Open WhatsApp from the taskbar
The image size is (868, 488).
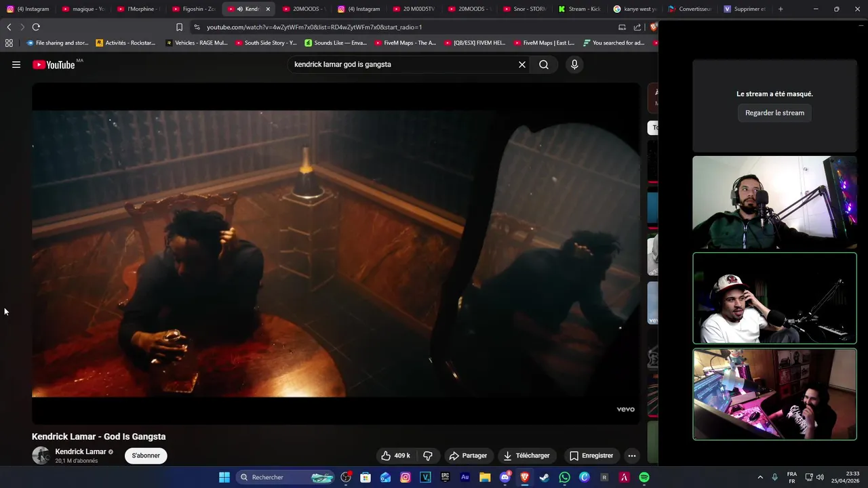564,477
